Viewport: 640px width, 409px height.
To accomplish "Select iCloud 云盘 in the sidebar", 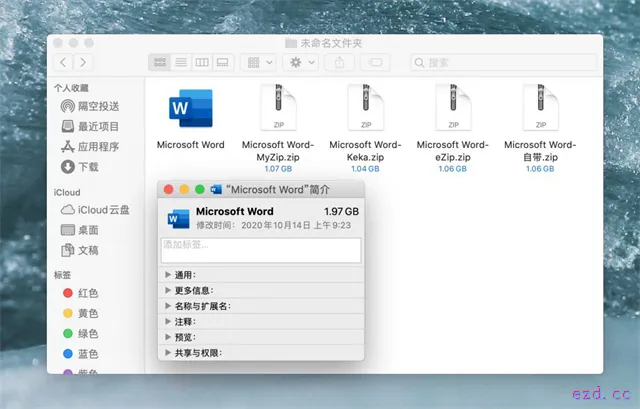I will [102, 209].
